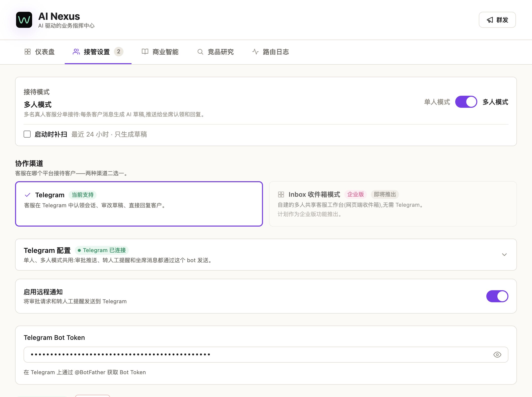Click the AI 驱动的业务指挥中心 subtitle
The width and height of the screenshot is (532, 397).
coord(66,26)
